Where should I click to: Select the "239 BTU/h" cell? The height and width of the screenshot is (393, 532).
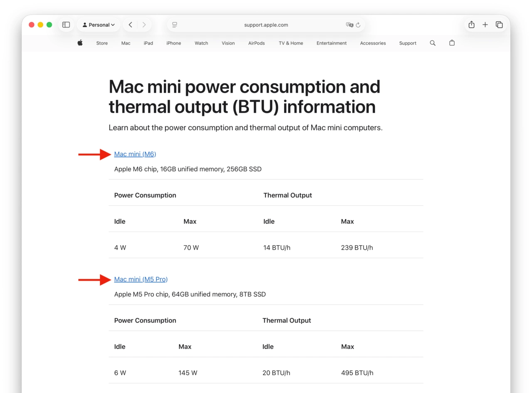(357, 248)
